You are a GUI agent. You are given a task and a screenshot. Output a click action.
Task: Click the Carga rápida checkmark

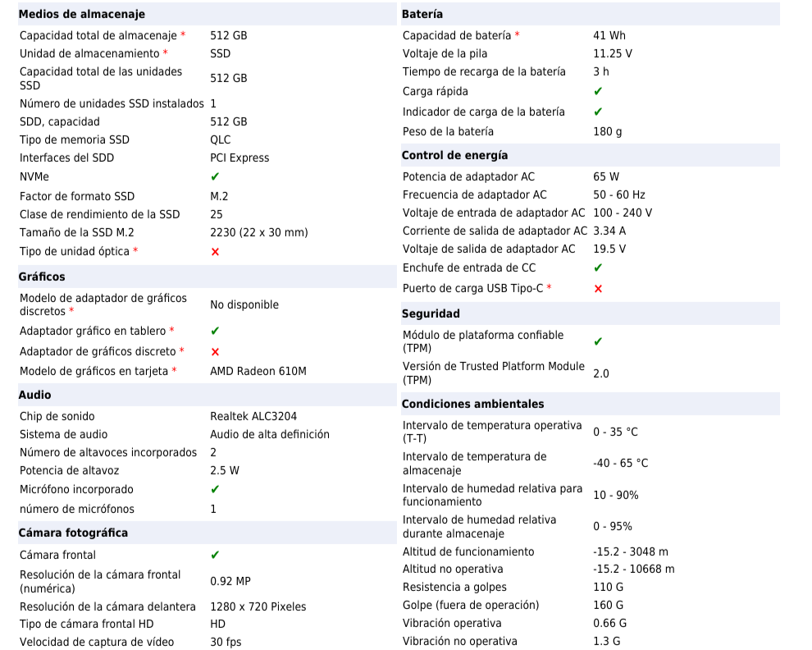click(x=598, y=92)
